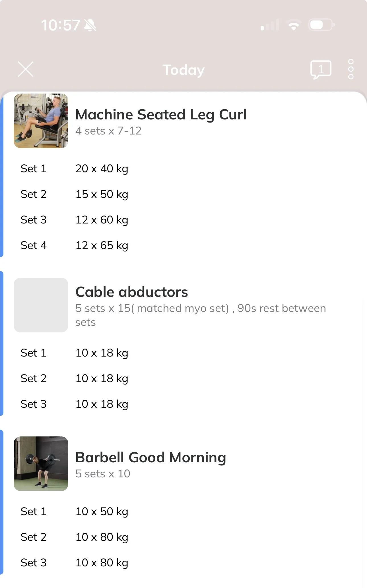This screenshot has height=588, width=367.
Task: Tap the Today header title
Action: click(x=183, y=70)
